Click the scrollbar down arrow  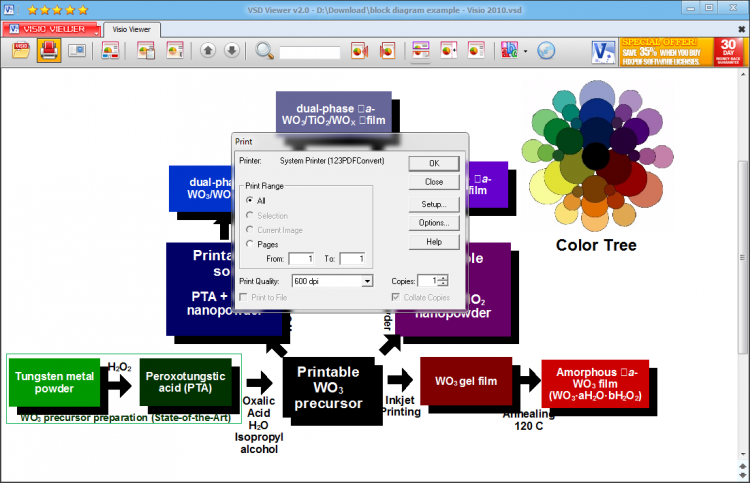tap(743, 454)
